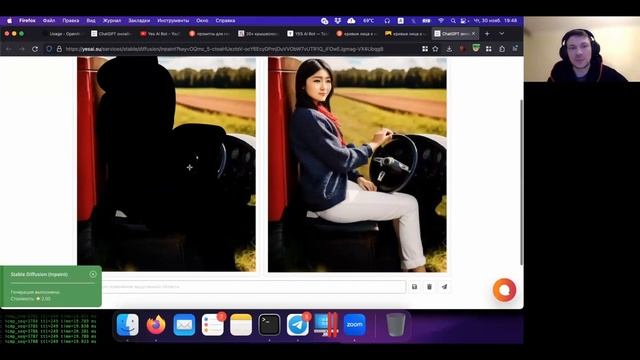
Task: Click the page vertical scrollbar
Action: pos(521,182)
